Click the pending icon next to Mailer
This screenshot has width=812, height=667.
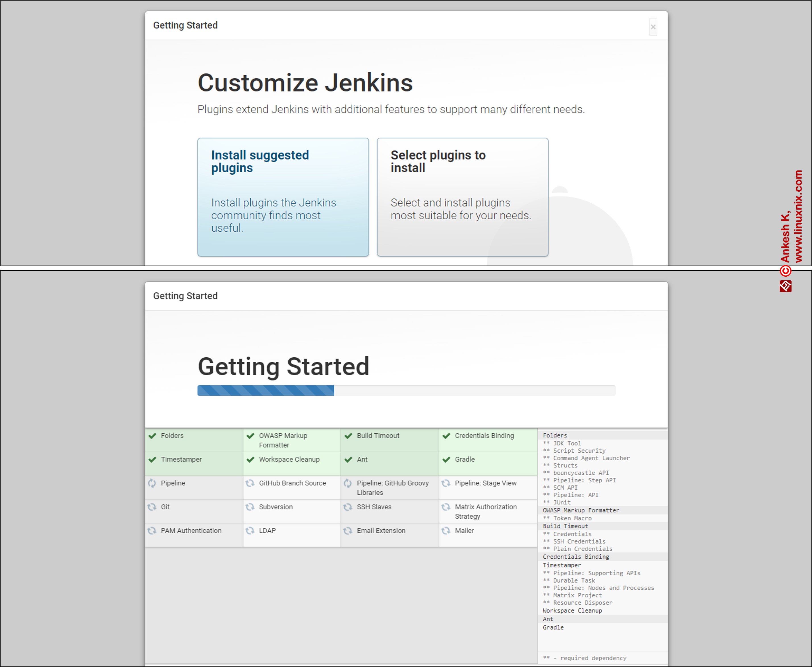coord(446,531)
